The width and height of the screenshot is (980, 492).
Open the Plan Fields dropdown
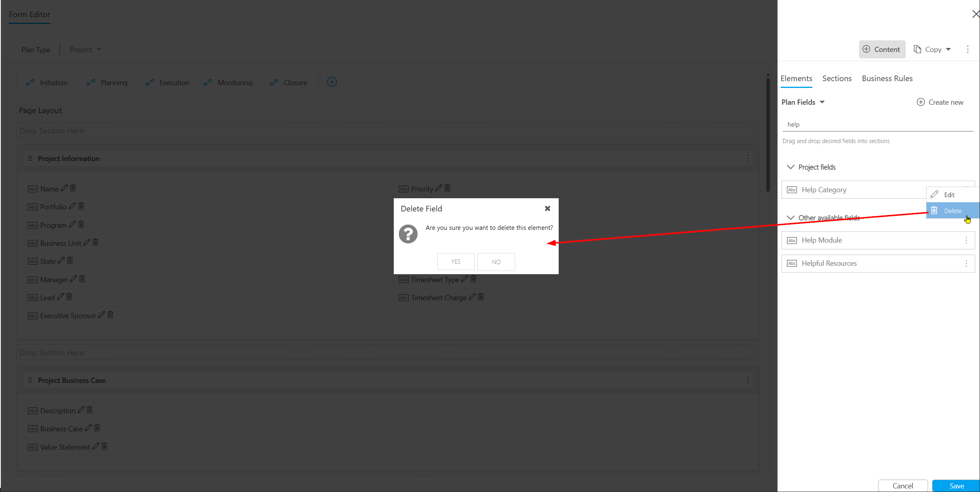tap(803, 102)
